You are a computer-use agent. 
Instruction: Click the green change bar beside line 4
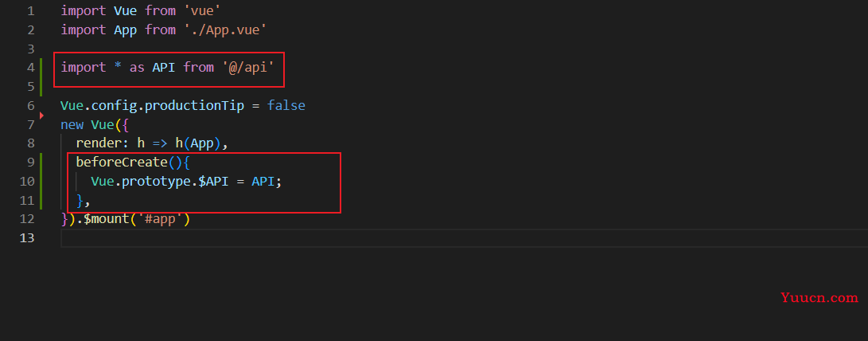pyautogui.click(x=41, y=76)
